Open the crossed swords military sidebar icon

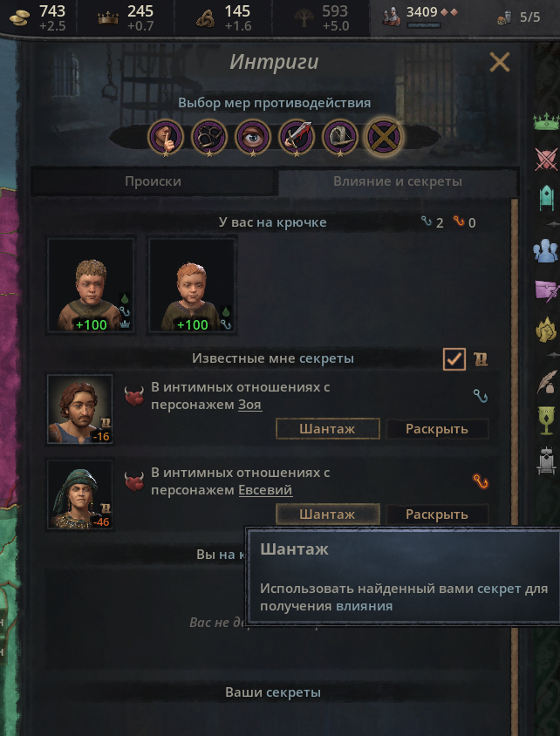546,160
